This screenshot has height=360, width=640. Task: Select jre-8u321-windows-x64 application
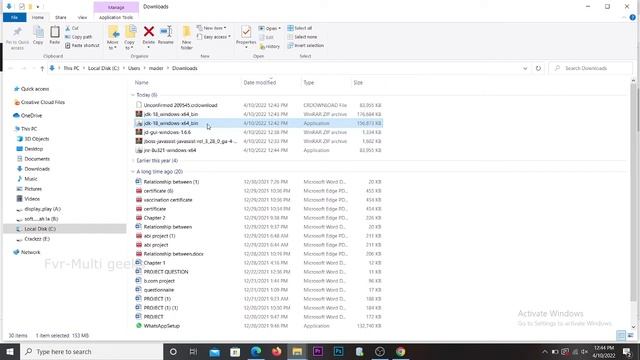pyautogui.click(x=258, y=150)
